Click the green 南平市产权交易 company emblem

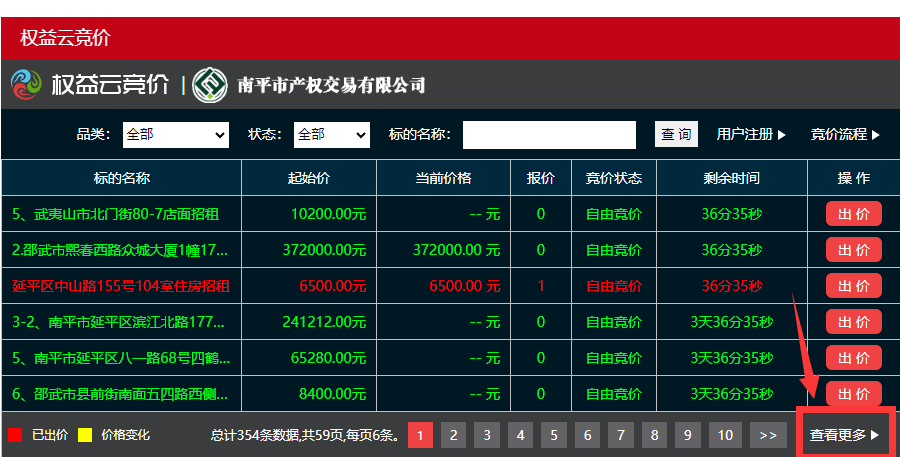(x=210, y=85)
